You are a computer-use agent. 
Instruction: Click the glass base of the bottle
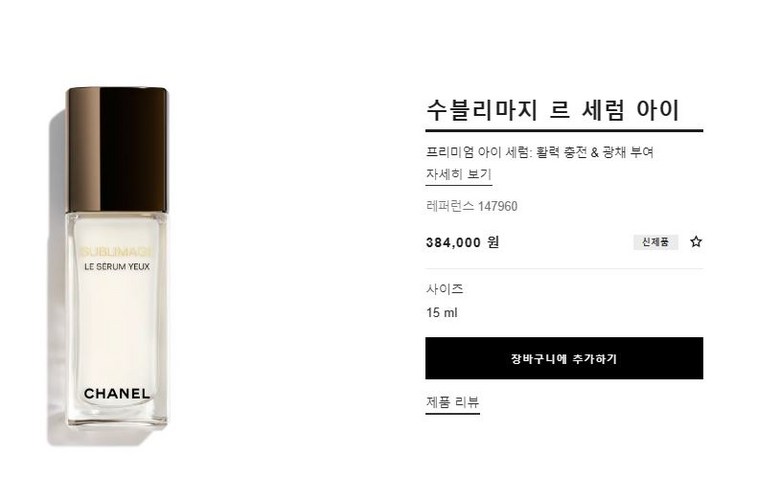pyautogui.click(x=117, y=415)
